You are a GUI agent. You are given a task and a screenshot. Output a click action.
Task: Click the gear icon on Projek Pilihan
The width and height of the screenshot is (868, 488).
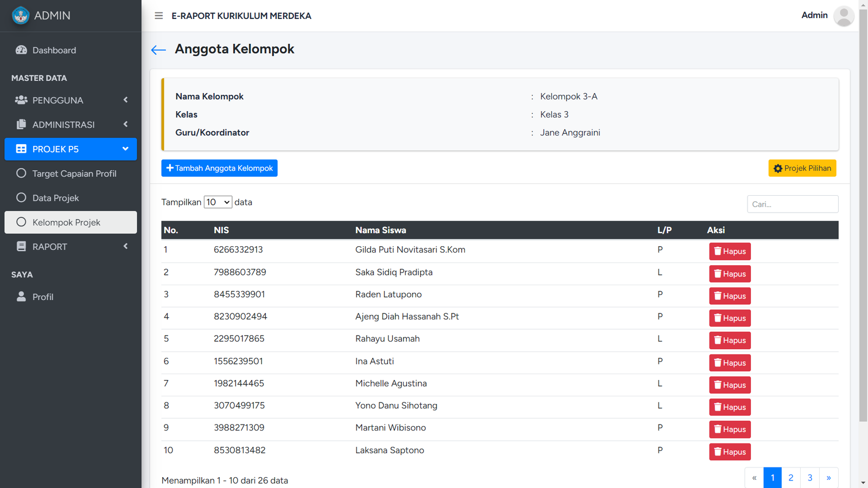click(x=777, y=169)
